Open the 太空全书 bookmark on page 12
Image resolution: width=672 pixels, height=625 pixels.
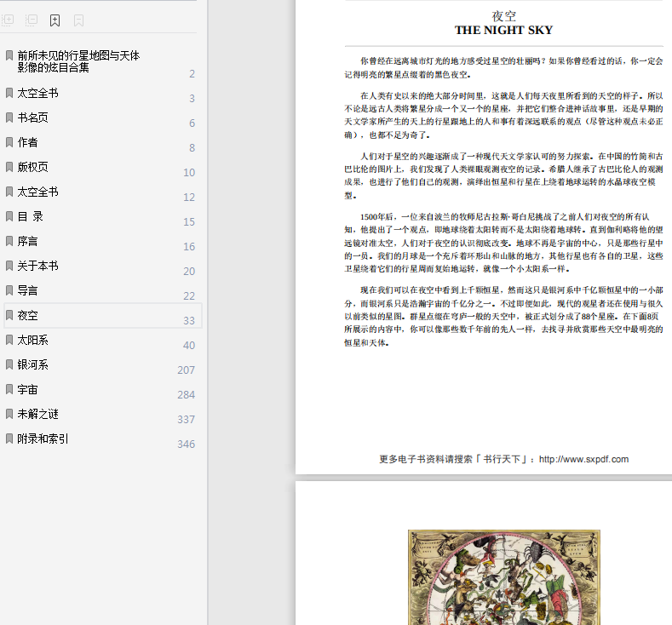[102, 192]
